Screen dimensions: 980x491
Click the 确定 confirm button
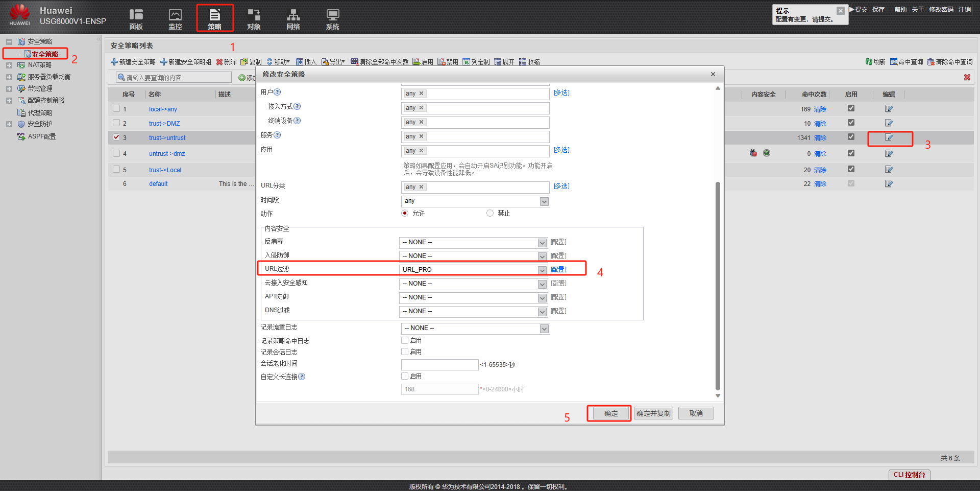coord(610,413)
